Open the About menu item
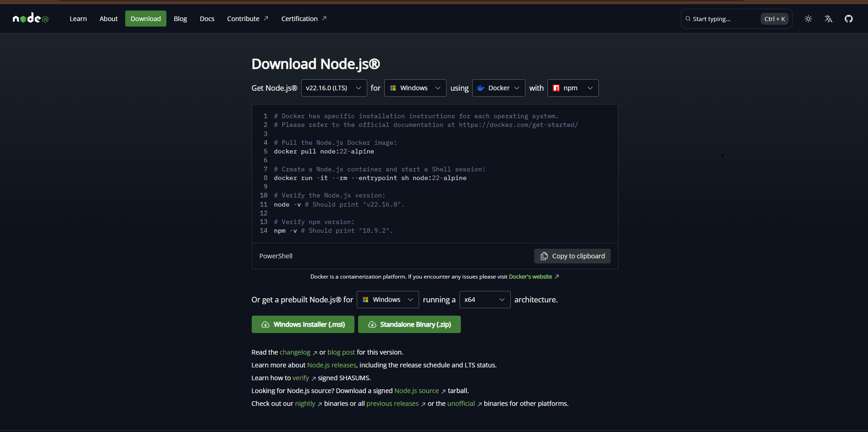Screen dimensions: 868x432 pyautogui.click(x=109, y=19)
